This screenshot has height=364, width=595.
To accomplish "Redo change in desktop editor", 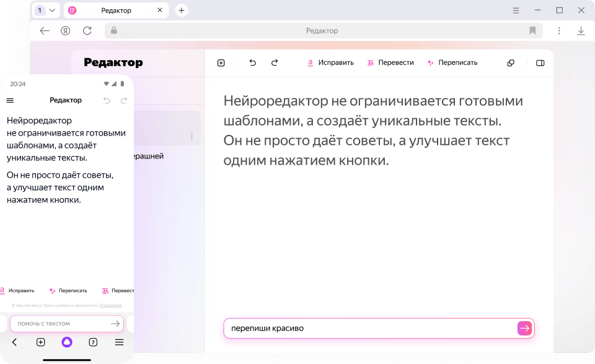I will (x=275, y=63).
